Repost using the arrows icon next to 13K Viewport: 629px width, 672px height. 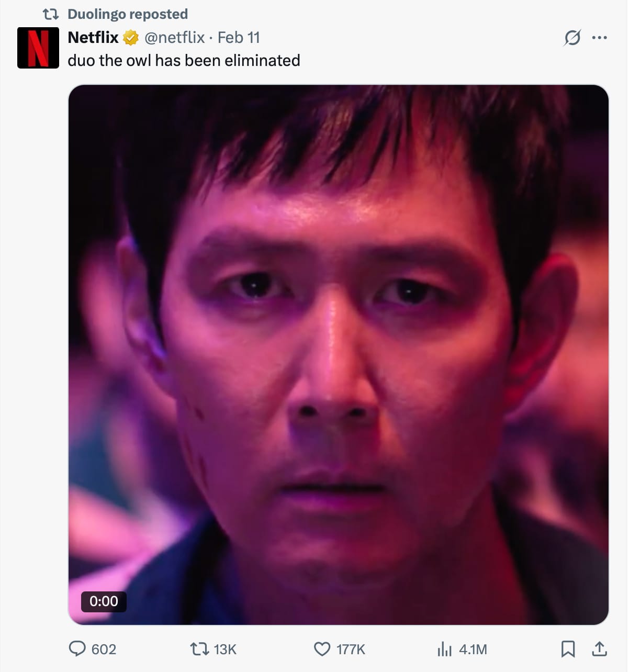199,649
